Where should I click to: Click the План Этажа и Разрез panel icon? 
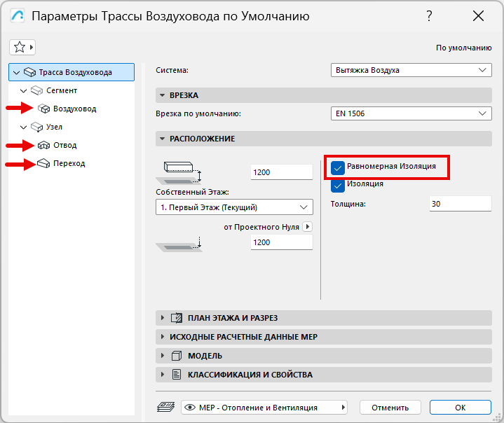[177, 318]
